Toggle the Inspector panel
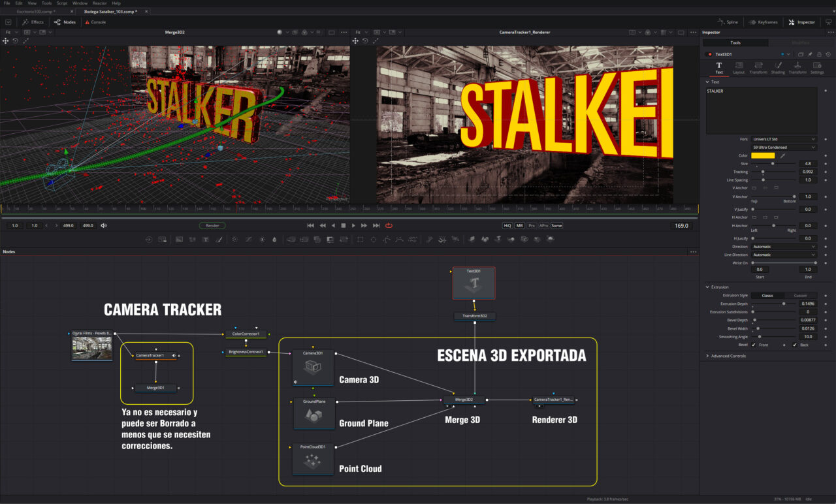The width and height of the screenshot is (836, 504). 802,22
